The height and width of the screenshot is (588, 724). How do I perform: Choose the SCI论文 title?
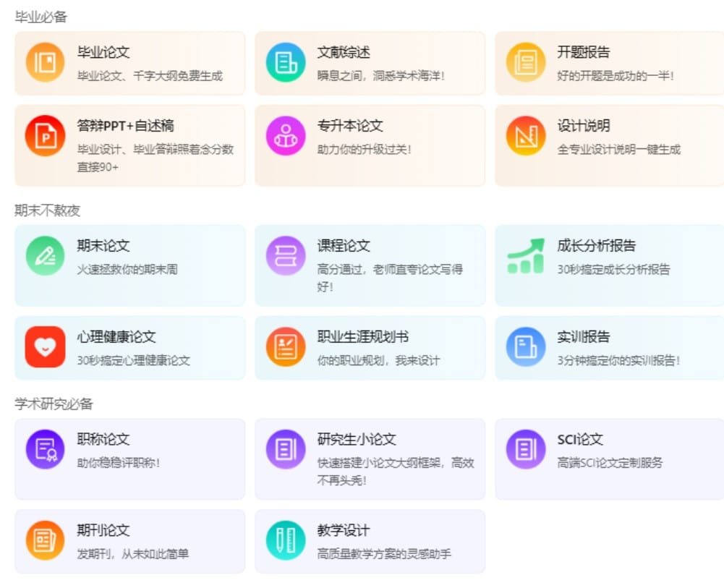point(579,439)
